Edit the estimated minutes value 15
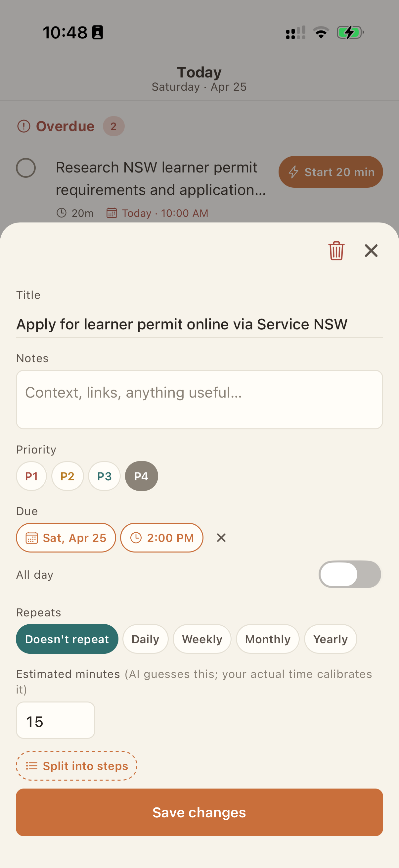Image resolution: width=399 pixels, height=868 pixels. [55, 720]
